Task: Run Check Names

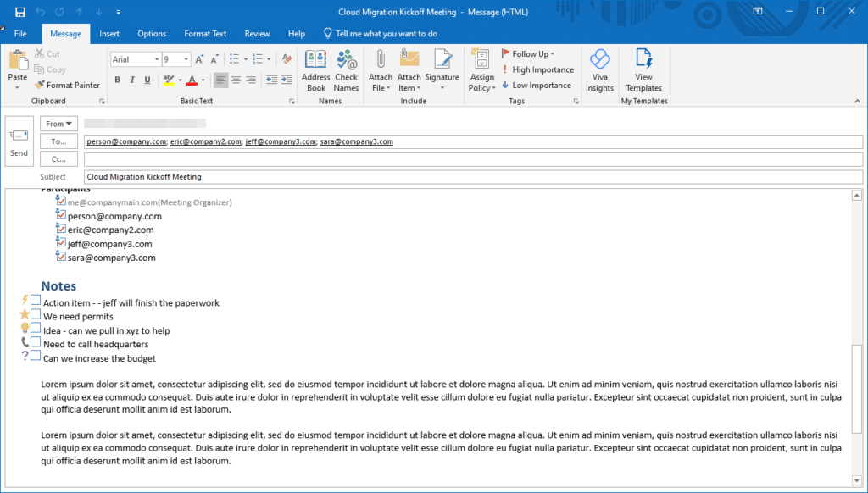Action: [346, 71]
